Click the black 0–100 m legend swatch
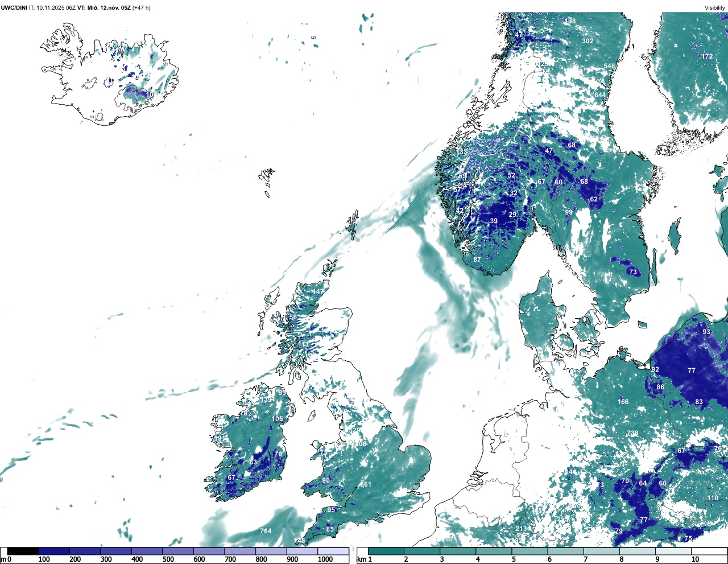The image size is (728, 564). (x=23, y=551)
